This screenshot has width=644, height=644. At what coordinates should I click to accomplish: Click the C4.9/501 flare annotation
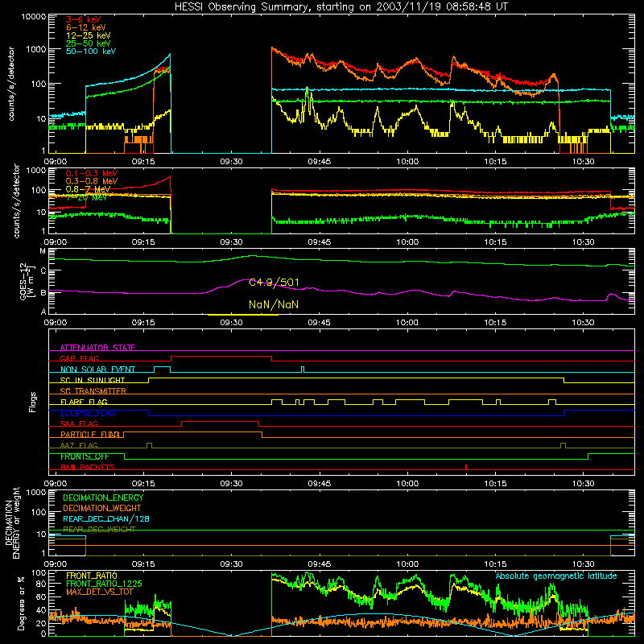click(x=274, y=283)
